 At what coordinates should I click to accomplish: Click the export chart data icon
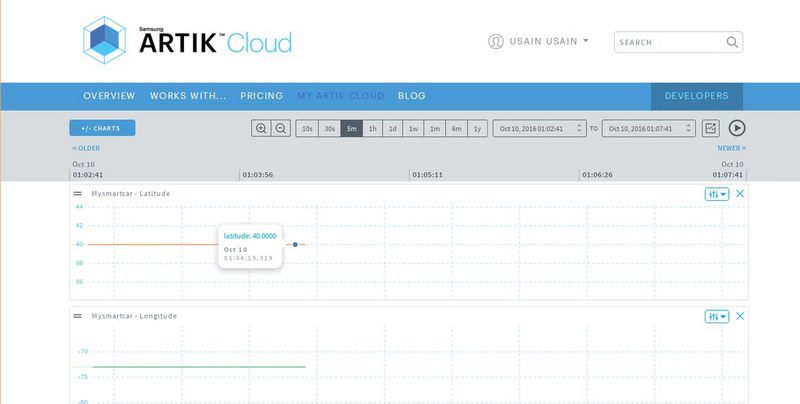coord(710,129)
